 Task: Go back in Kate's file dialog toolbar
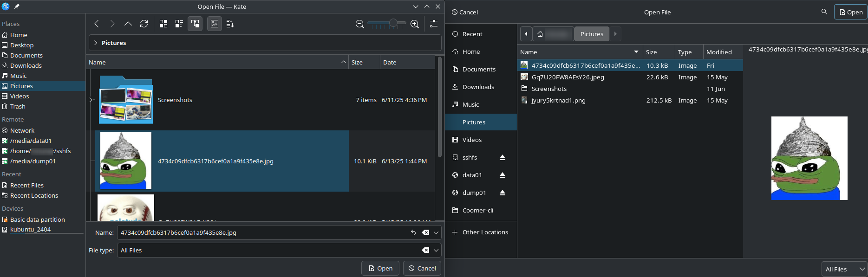point(97,24)
